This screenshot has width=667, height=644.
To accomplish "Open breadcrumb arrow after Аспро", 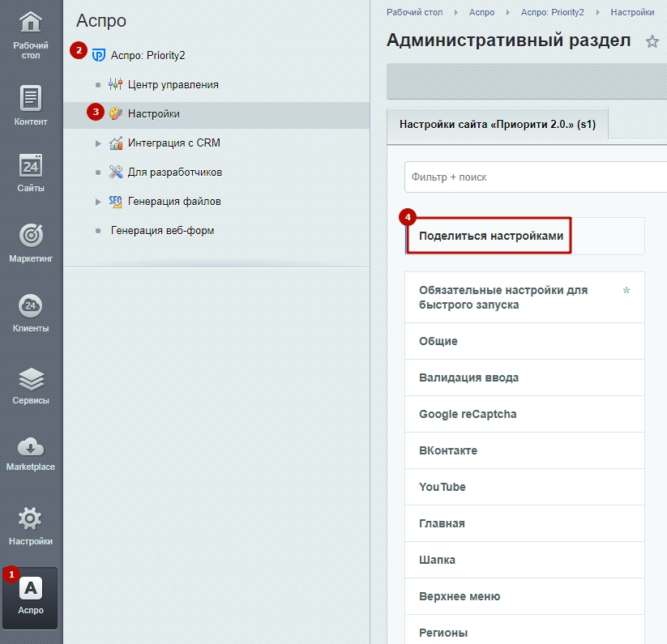I will (x=508, y=12).
